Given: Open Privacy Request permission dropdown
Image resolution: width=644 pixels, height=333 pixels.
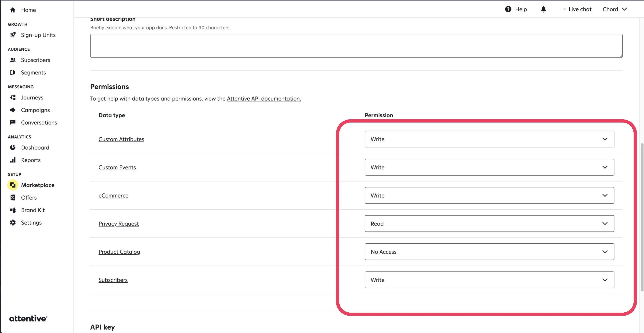Looking at the screenshot, I should (489, 224).
